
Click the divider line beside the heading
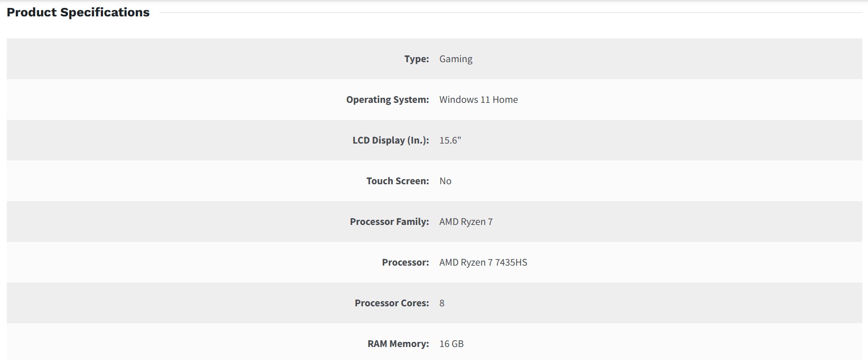click(509, 12)
